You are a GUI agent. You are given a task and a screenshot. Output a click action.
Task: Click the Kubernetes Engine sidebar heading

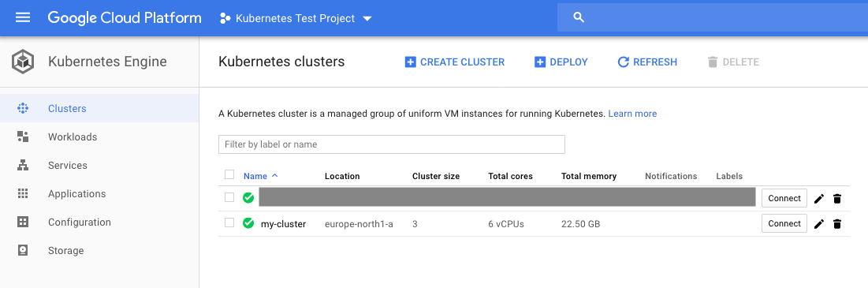pyautogui.click(x=107, y=62)
